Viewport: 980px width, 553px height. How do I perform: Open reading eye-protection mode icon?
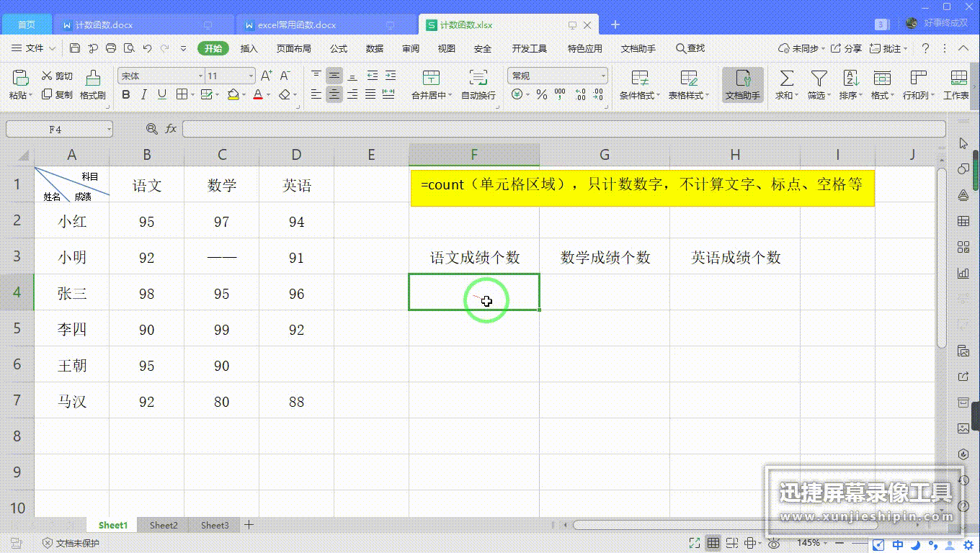click(x=773, y=543)
